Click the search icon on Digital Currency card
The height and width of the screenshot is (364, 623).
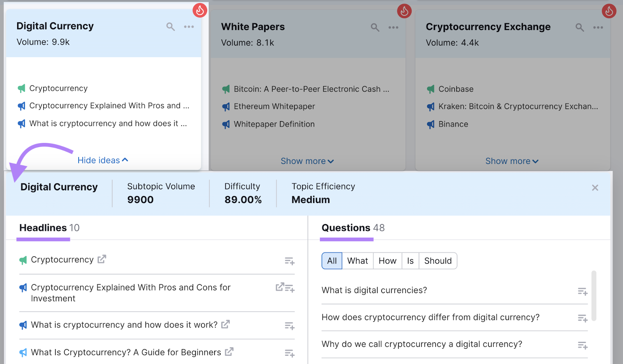tap(171, 26)
